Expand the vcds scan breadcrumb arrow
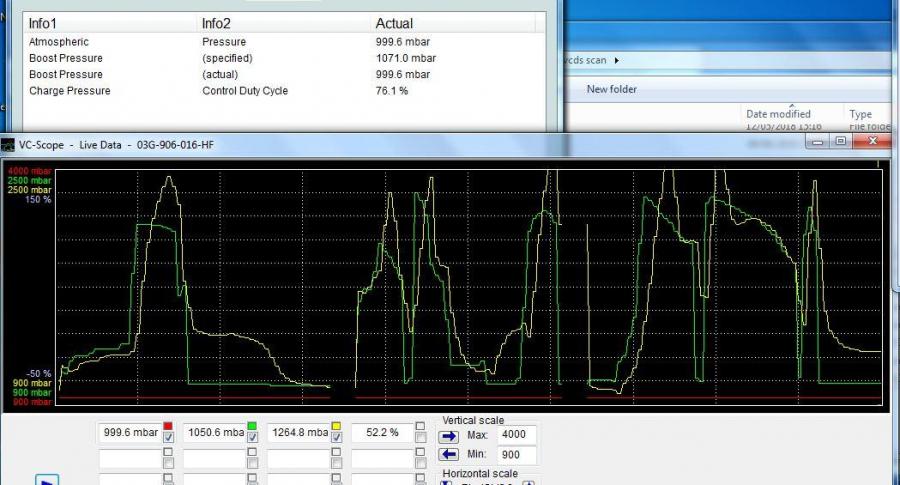Image resolution: width=900 pixels, height=485 pixels. (x=617, y=60)
